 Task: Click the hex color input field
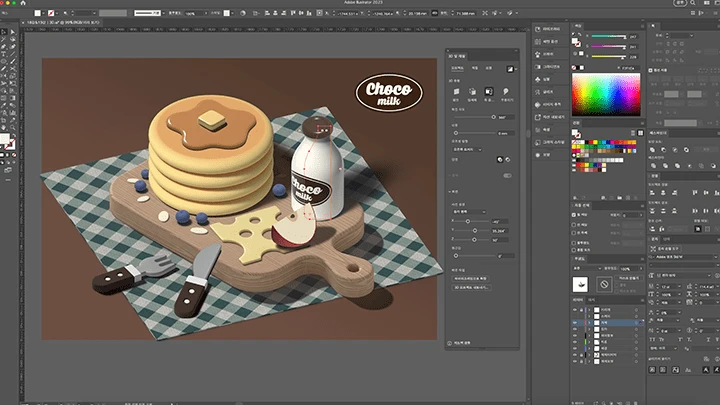coord(630,68)
